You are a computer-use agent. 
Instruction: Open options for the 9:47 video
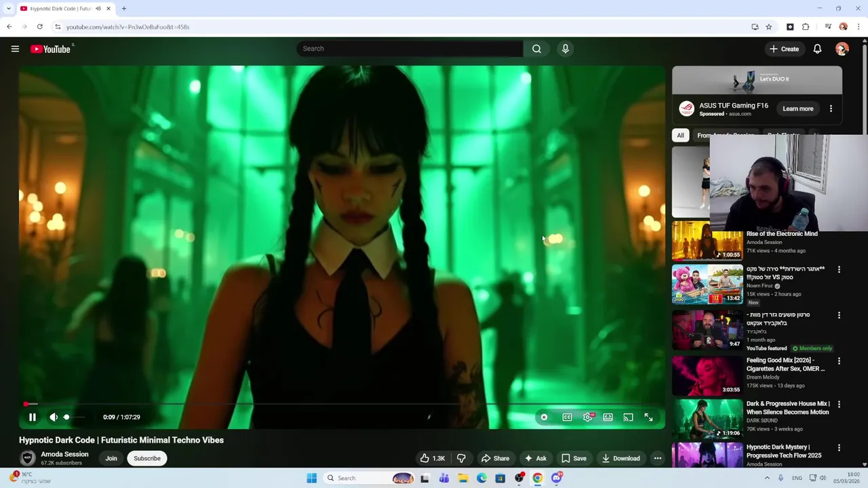click(839, 315)
